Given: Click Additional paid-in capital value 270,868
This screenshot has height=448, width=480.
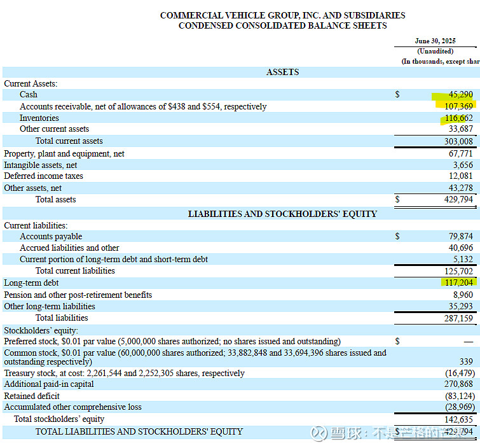Looking at the screenshot, I should pos(458,384).
